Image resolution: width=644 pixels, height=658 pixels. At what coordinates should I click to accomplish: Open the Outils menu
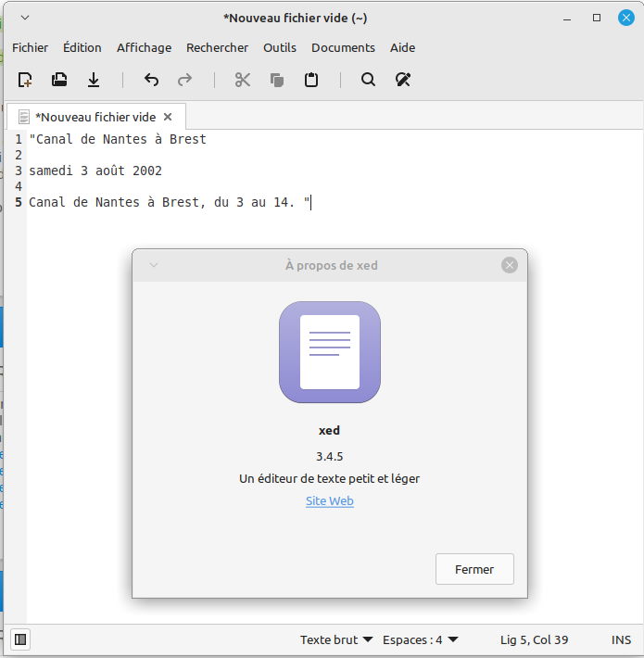coord(280,48)
